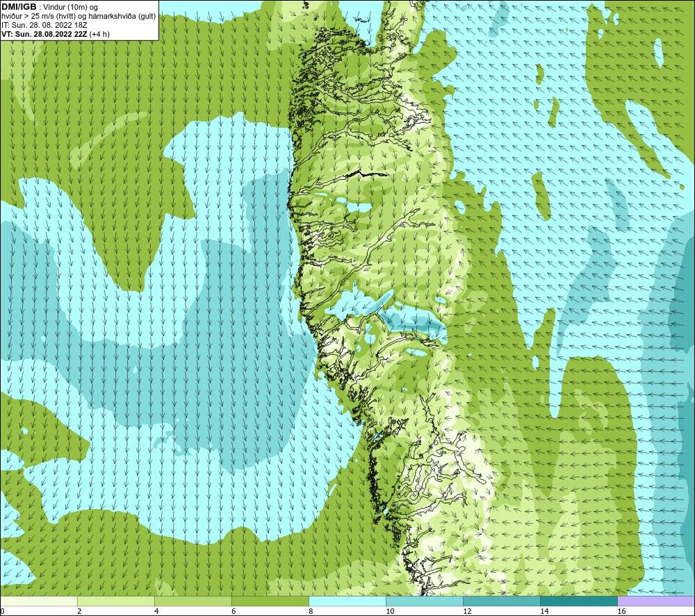Viewport: 695px width, 616px height.
Task: Click the legend tick label '6'
Action: coord(234,611)
